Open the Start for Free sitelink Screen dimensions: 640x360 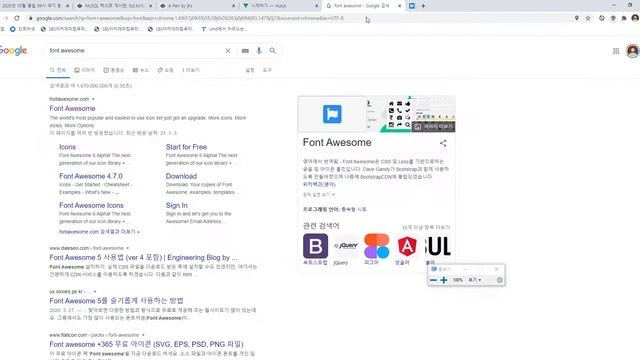pyautogui.click(x=186, y=147)
